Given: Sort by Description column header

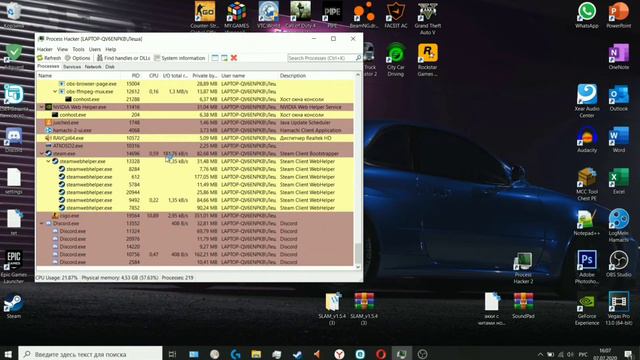Looking at the screenshot, I should [316, 76].
